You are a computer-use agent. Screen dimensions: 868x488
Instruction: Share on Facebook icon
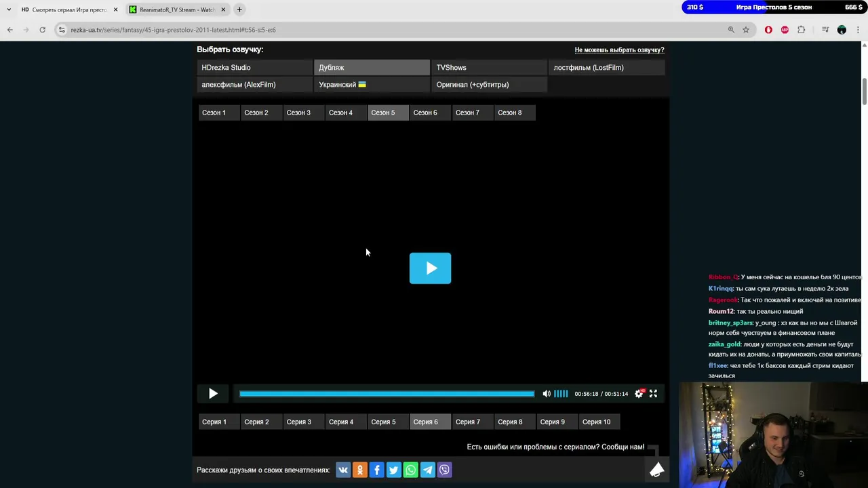click(x=377, y=470)
